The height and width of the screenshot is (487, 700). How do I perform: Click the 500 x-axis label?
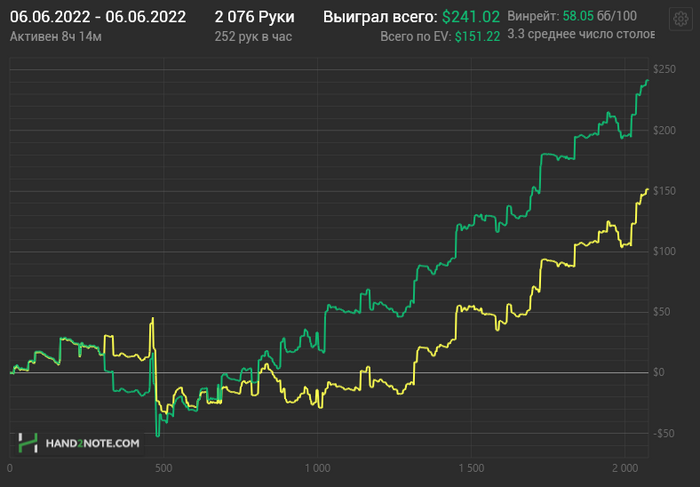point(164,468)
